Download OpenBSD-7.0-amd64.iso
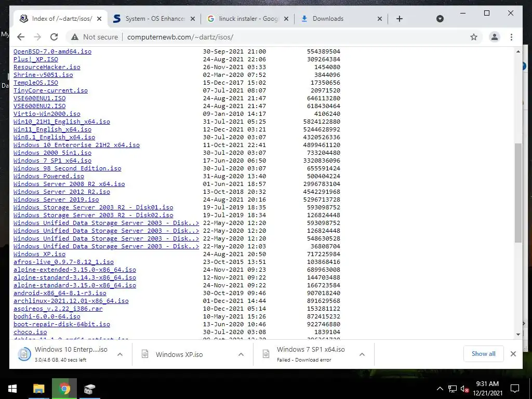Image resolution: width=532 pixels, height=399 pixels. [x=52, y=51]
